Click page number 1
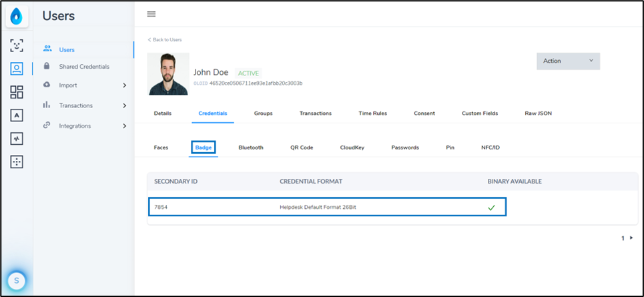This screenshot has height=297, width=644. 623,238
